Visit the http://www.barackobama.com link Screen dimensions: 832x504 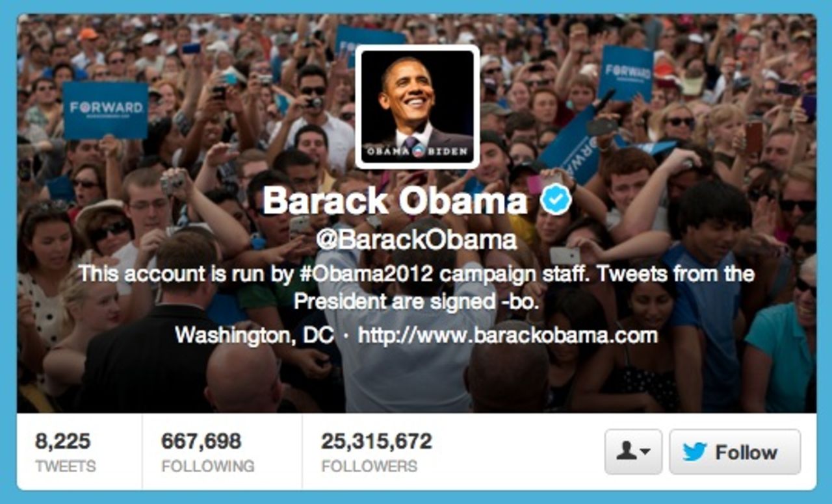click(x=508, y=336)
